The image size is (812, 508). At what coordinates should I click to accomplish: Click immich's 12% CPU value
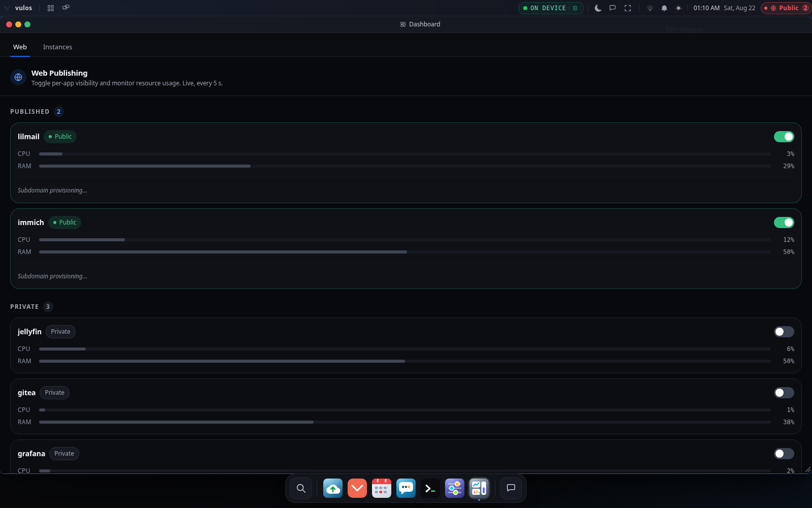point(789,240)
